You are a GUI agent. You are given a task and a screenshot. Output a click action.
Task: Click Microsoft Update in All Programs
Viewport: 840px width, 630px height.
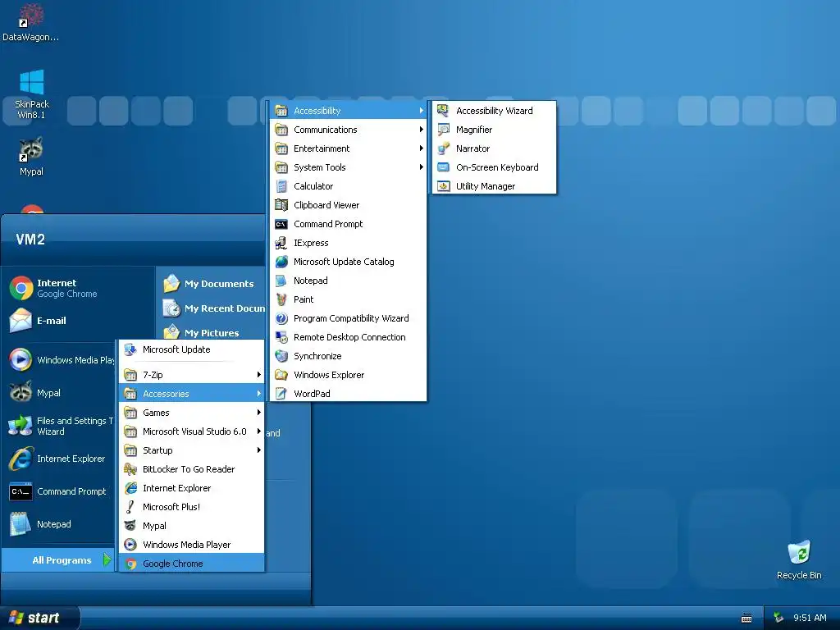[192, 349]
